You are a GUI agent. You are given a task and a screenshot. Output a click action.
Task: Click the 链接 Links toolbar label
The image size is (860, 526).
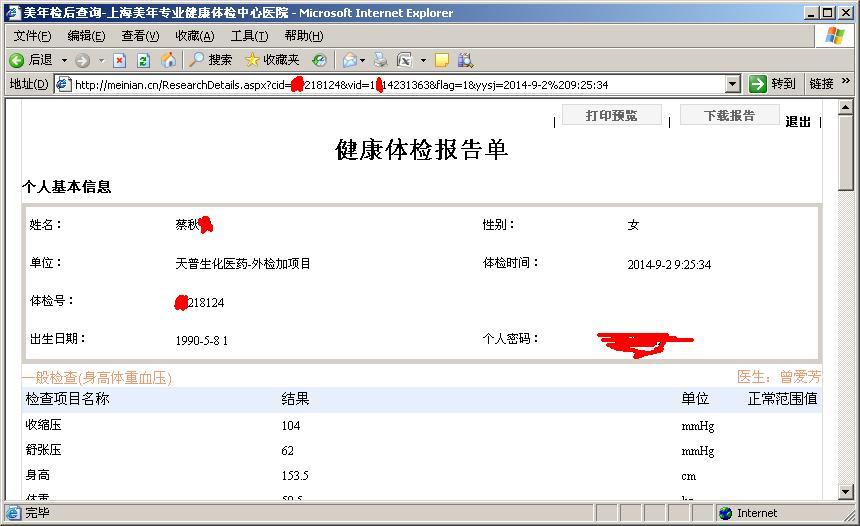point(821,84)
